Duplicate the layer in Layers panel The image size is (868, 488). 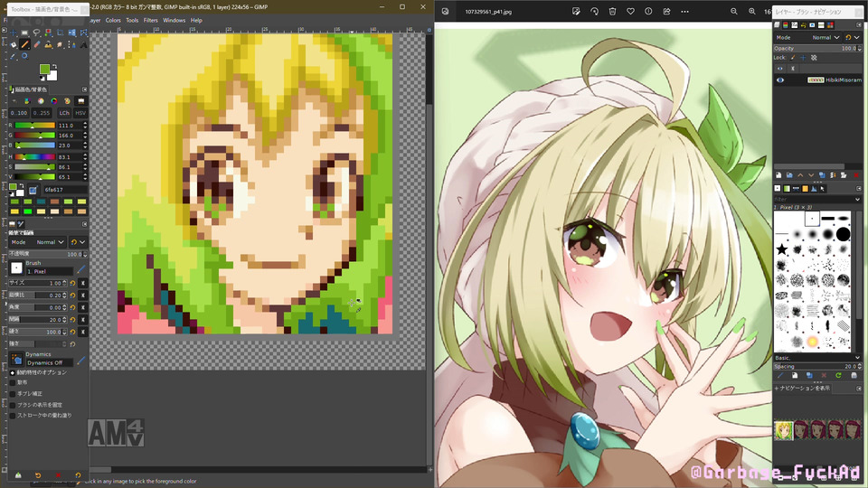(822, 175)
